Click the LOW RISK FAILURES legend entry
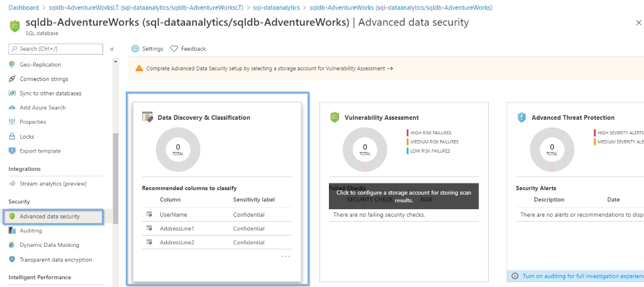This screenshot has height=287, width=644. tap(428, 151)
